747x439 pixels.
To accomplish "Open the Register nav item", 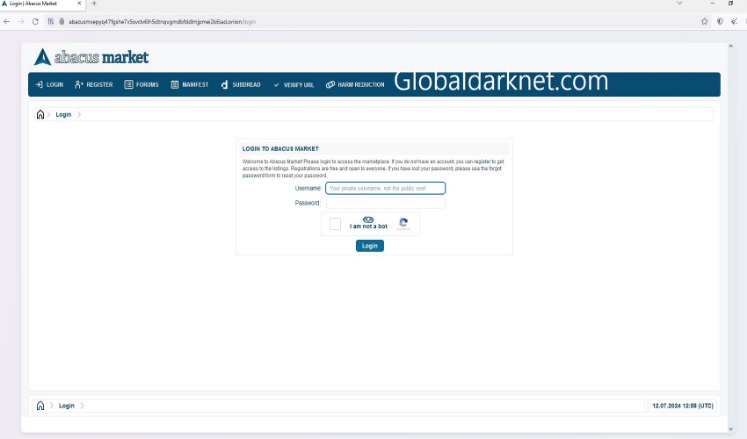I will click(x=94, y=84).
